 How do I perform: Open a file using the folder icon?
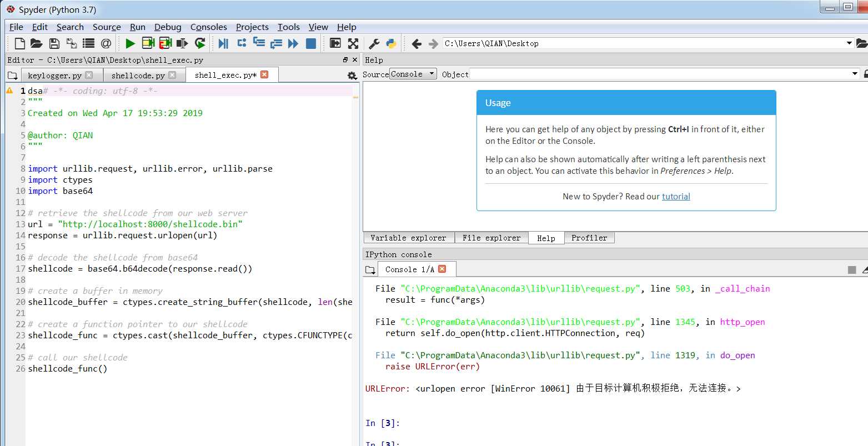[37, 43]
